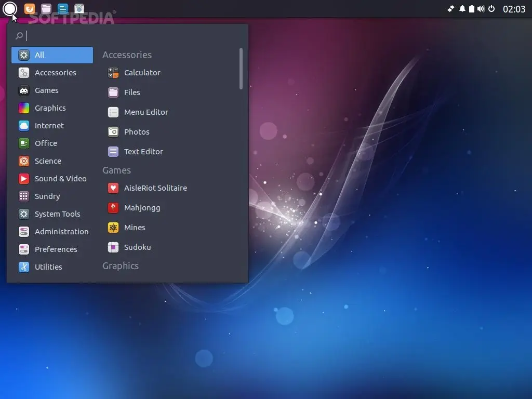The width and height of the screenshot is (532, 399).
Task: Open the notifications bell
Action: (461, 9)
